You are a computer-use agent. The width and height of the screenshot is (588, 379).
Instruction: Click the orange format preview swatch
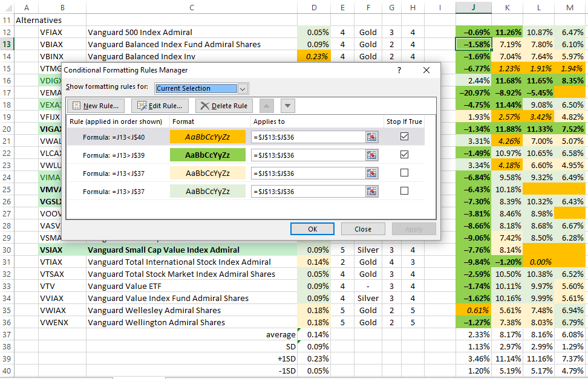click(207, 137)
